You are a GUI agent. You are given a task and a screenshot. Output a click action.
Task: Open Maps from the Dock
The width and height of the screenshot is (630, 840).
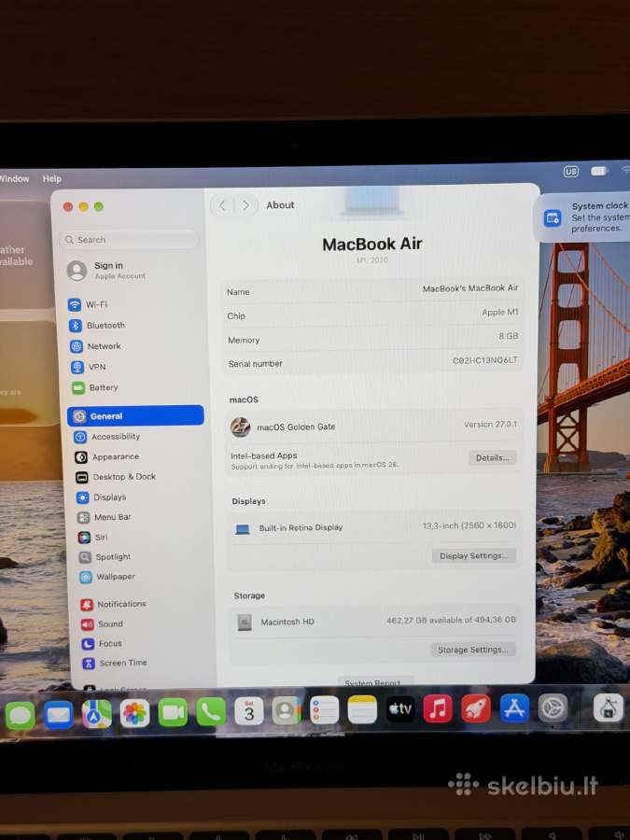click(x=96, y=714)
